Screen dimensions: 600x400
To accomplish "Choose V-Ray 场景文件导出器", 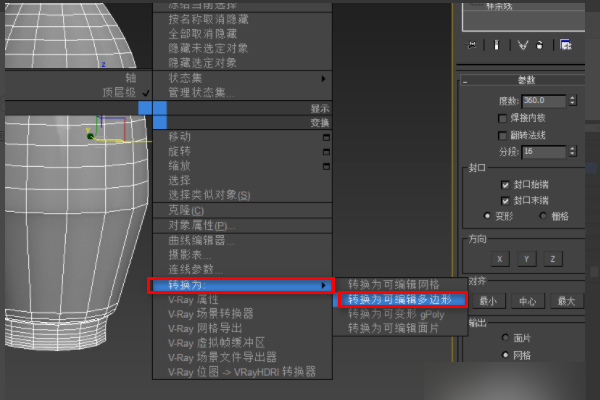I will (222, 358).
